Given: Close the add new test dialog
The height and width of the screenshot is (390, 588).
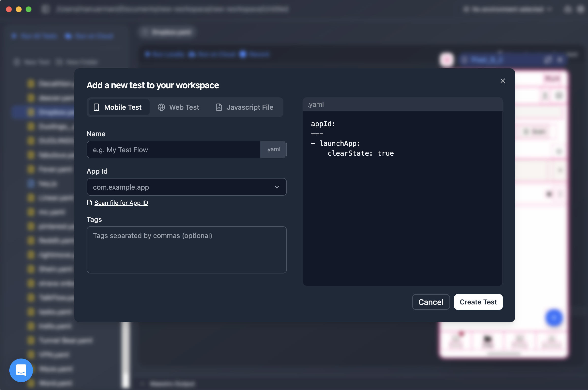Looking at the screenshot, I should pos(503,81).
